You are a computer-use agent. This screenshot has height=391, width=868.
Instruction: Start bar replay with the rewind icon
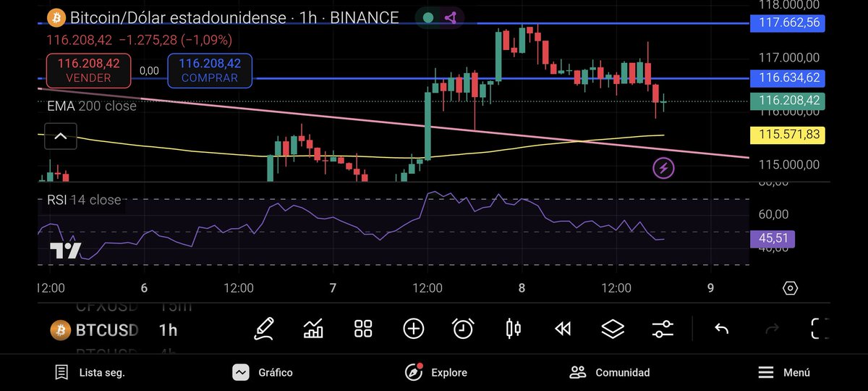click(x=563, y=329)
